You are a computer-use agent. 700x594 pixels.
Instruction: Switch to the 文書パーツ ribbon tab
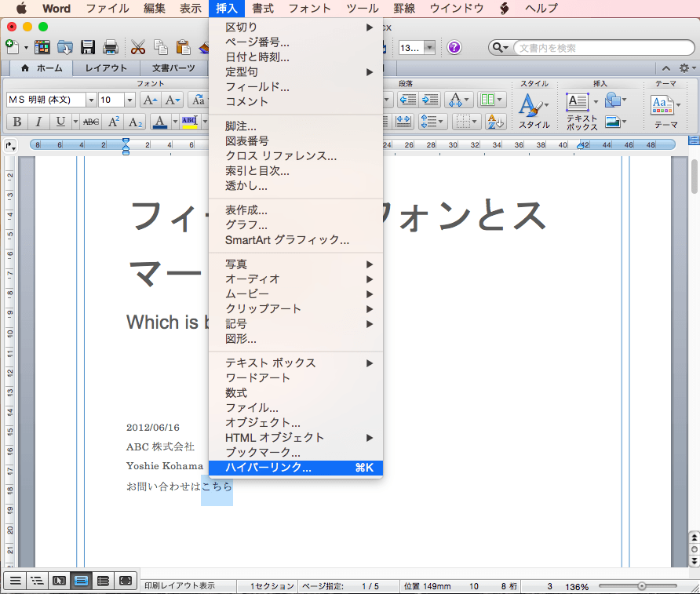[x=173, y=68]
